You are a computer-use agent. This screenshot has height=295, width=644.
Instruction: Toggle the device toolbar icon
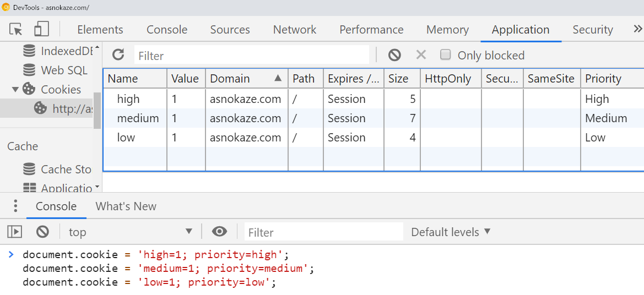coord(41,29)
